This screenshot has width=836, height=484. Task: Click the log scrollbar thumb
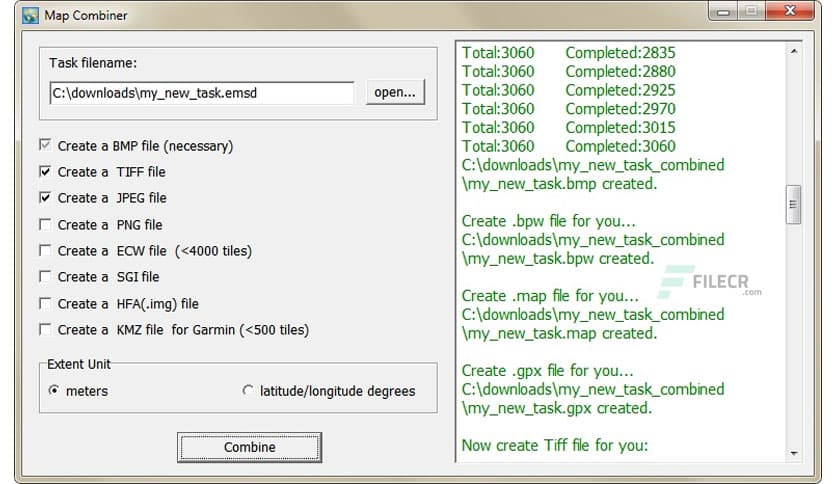pyautogui.click(x=793, y=205)
